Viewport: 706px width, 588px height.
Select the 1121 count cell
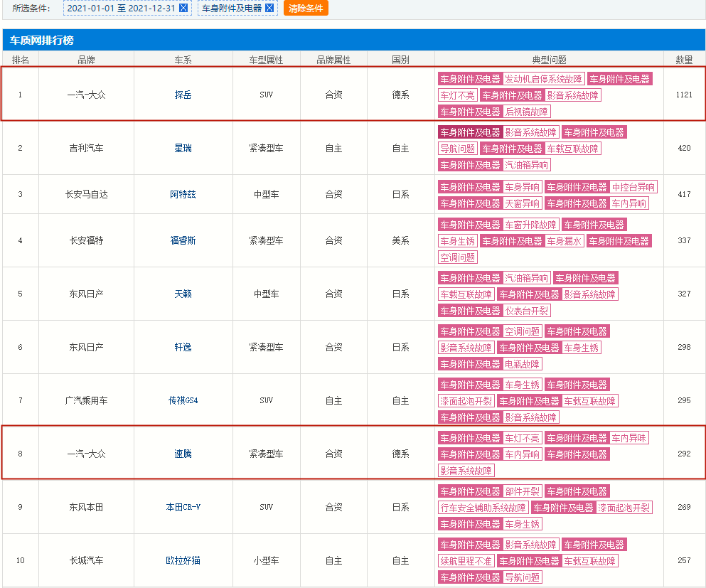click(x=684, y=95)
